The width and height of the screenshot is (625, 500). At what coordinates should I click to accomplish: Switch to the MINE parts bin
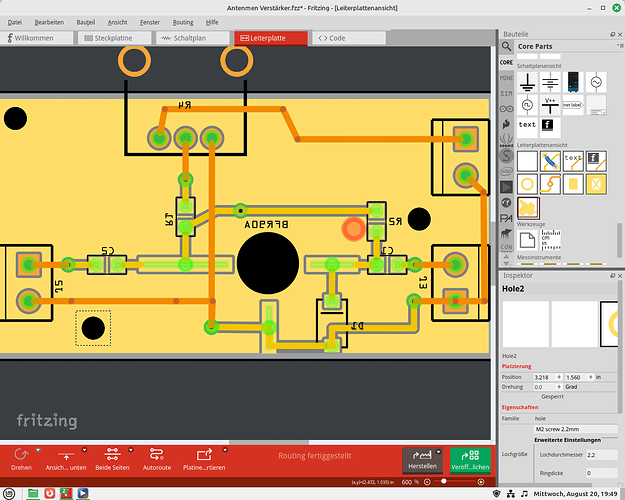pos(506,76)
